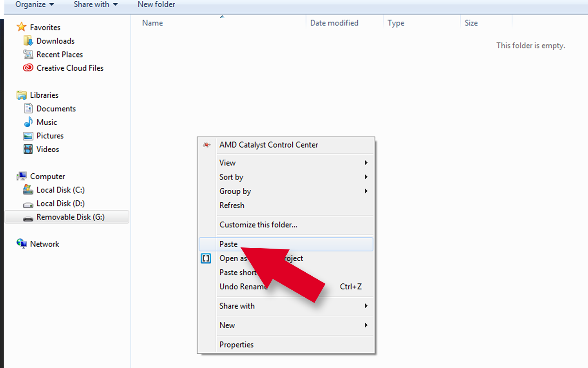Viewport: 588px width, 368px height.
Task: Select Computer in the navigation pane
Action: tap(47, 176)
